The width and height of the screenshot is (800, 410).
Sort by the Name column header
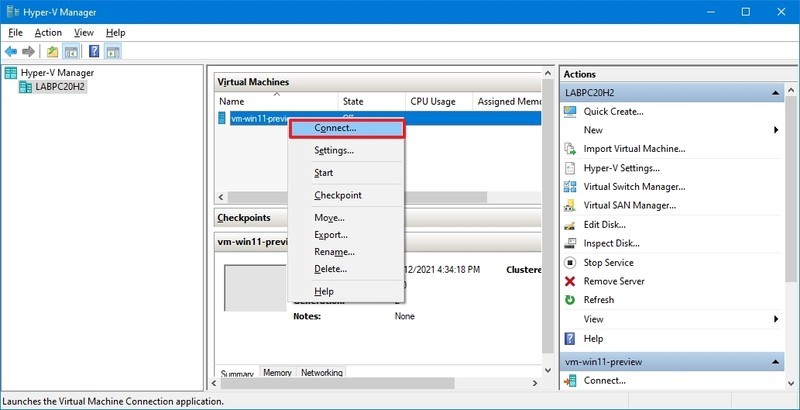coord(277,101)
